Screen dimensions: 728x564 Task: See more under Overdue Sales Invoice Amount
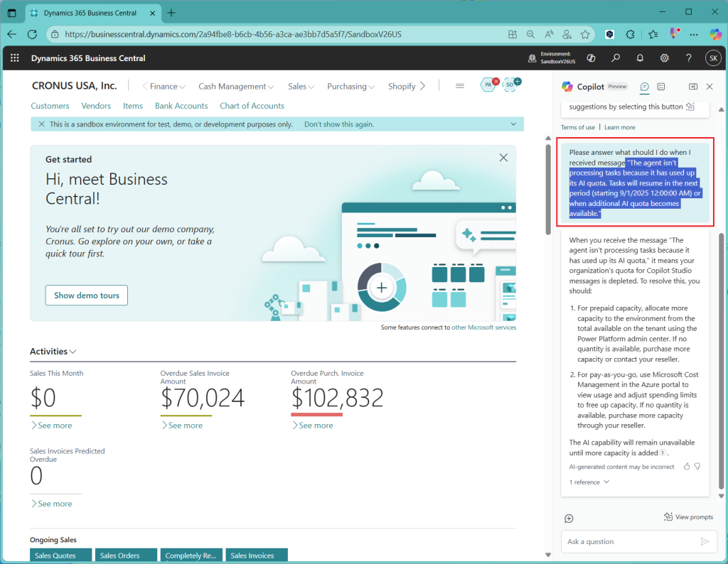(x=182, y=425)
